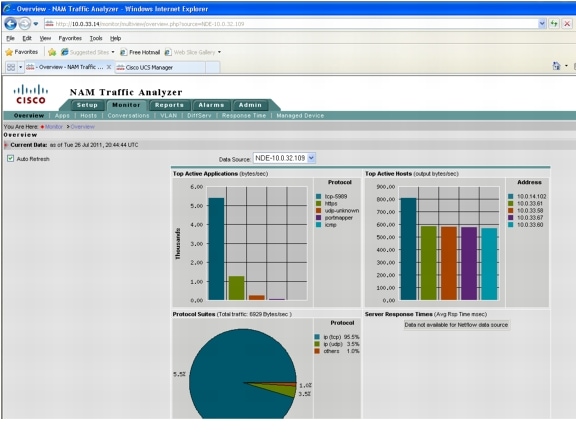Click the Stop loading X icon
The width and height of the screenshot is (576, 440).
[x=567, y=24]
